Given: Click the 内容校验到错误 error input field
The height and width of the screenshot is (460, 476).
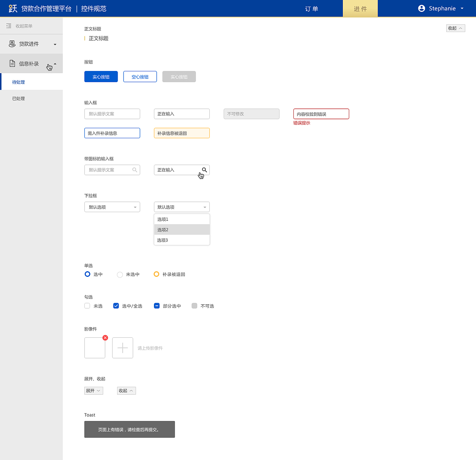Looking at the screenshot, I should [x=321, y=114].
